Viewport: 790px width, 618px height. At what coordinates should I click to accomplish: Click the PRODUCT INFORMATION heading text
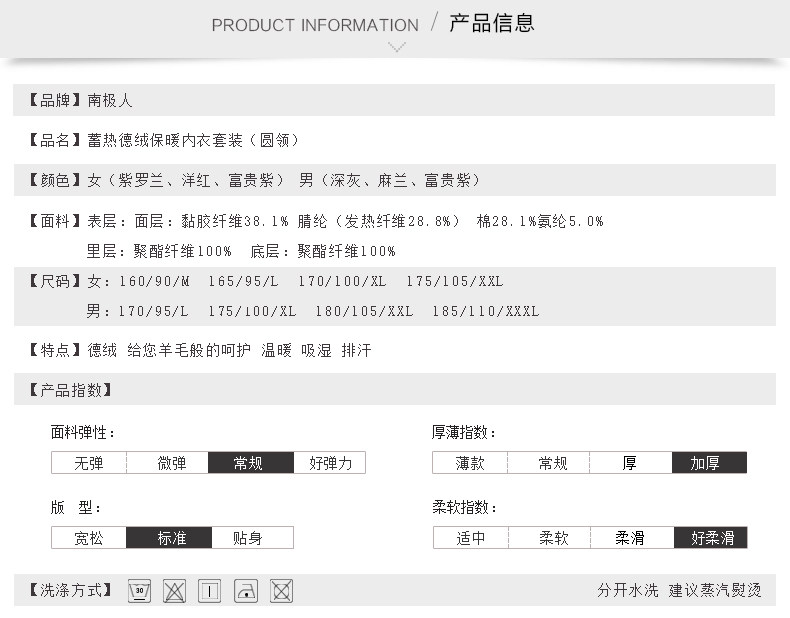pos(315,25)
